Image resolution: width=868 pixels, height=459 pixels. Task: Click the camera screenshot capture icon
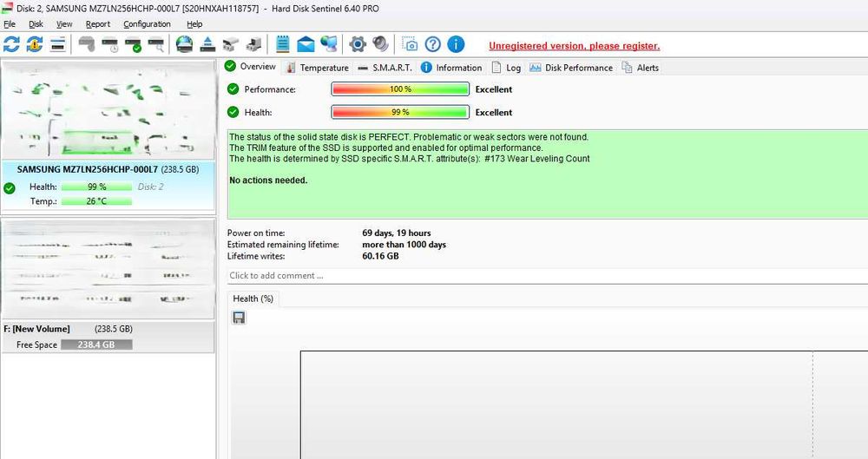410,44
